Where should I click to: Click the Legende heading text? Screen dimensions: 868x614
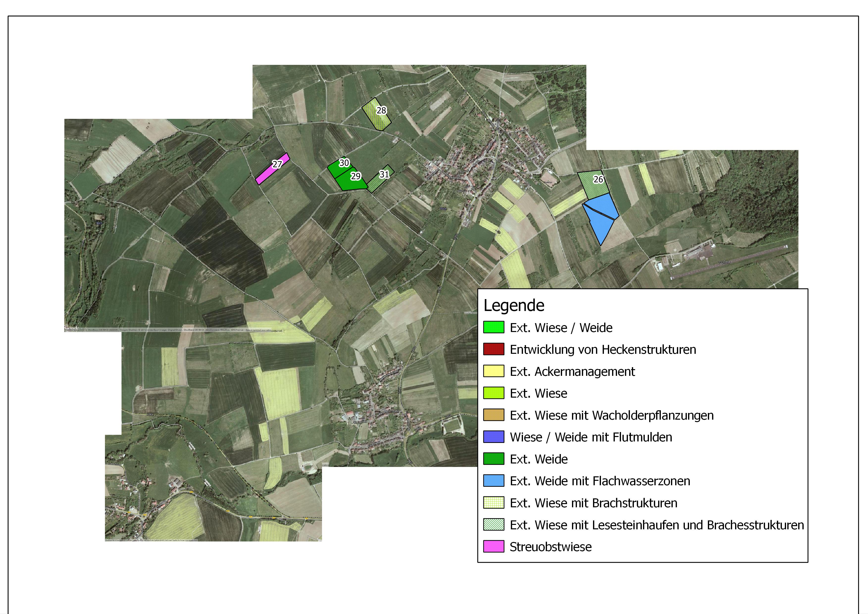[514, 306]
